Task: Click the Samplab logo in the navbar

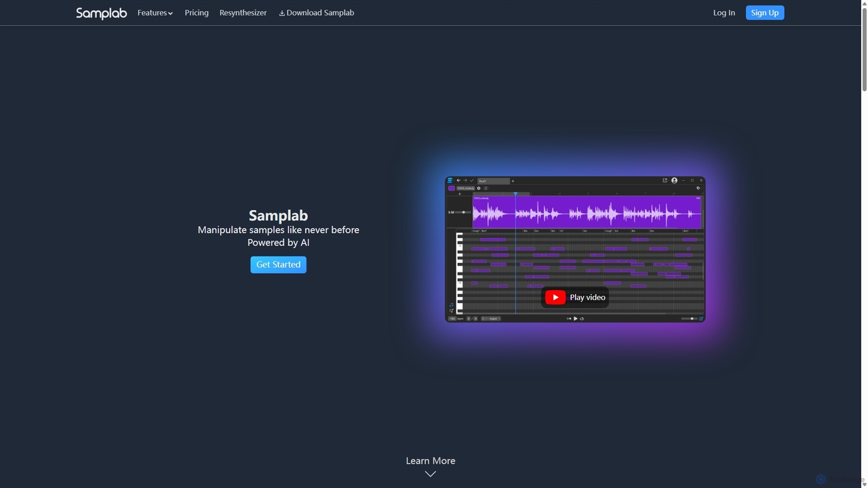Action: coord(101,13)
